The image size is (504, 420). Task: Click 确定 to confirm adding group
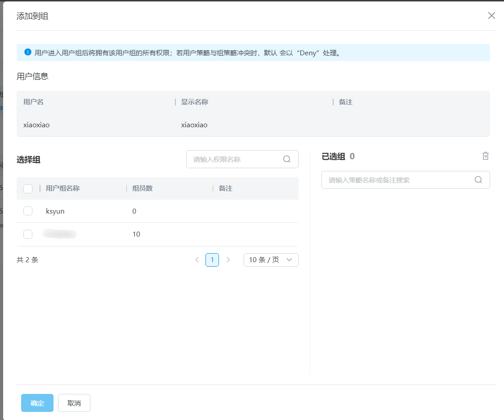37,403
